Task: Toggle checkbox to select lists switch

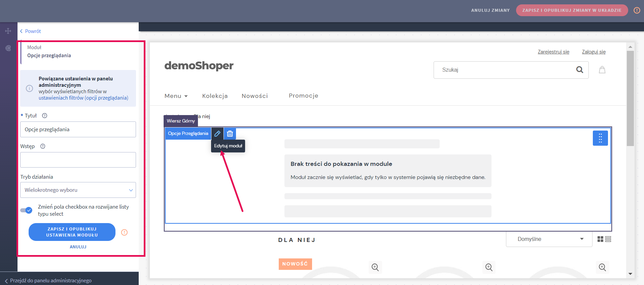Action: pyautogui.click(x=26, y=210)
